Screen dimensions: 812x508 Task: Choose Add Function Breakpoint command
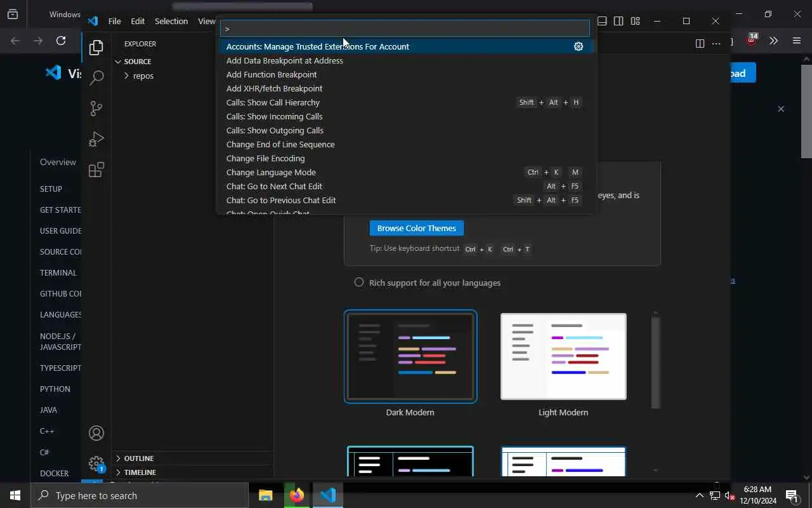tap(405, 74)
